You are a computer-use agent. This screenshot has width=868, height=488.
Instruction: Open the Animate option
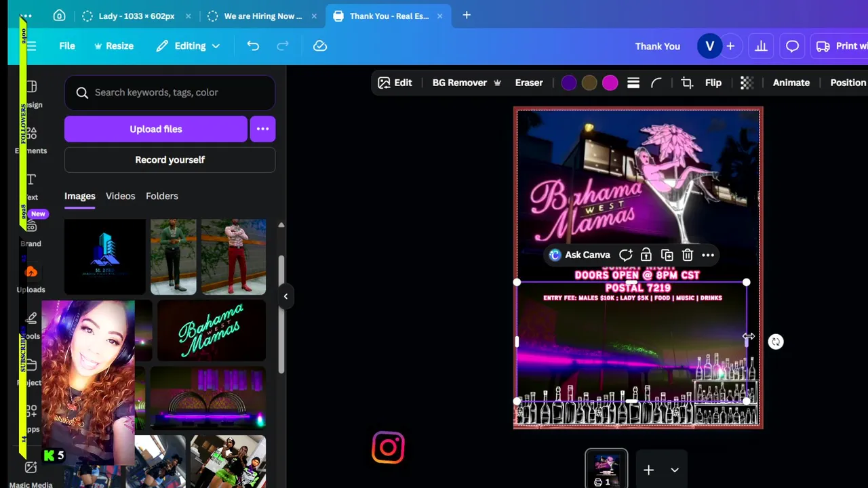[x=791, y=83]
